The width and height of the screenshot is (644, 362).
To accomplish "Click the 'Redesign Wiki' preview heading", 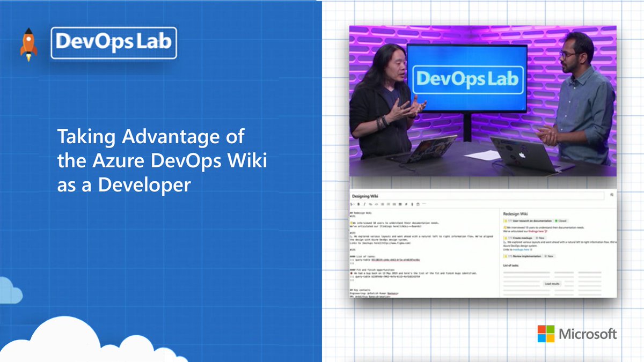I will click(x=516, y=213).
